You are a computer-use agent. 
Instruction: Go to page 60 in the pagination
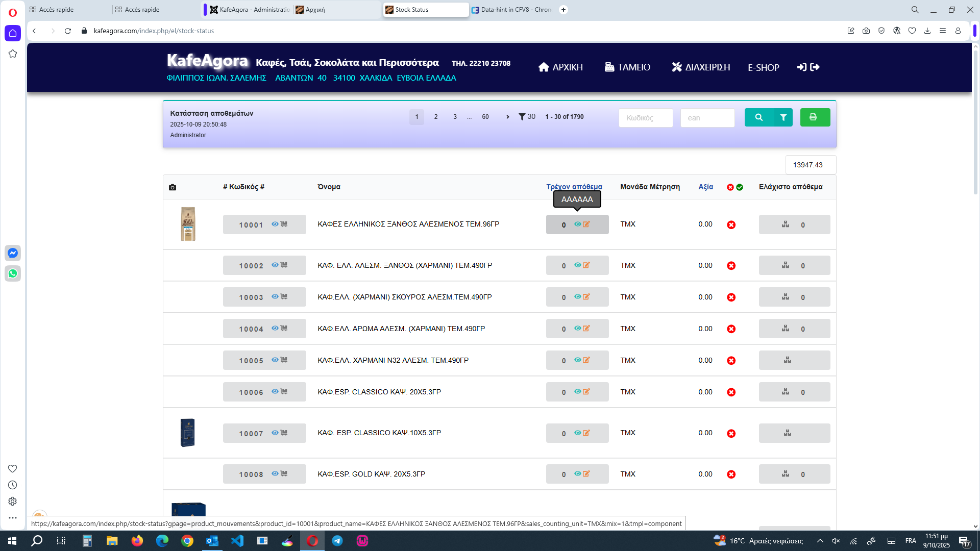tap(485, 117)
